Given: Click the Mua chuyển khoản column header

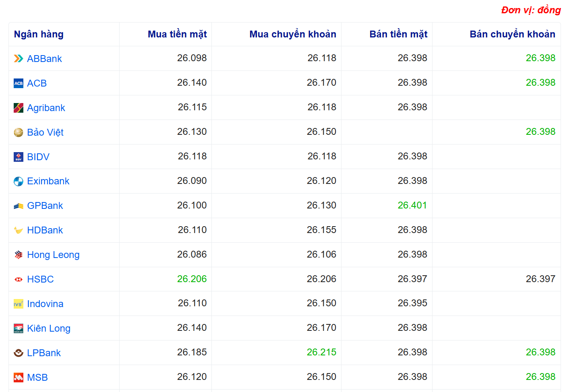Looking at the screenshot, I should (x=292, y=34).
